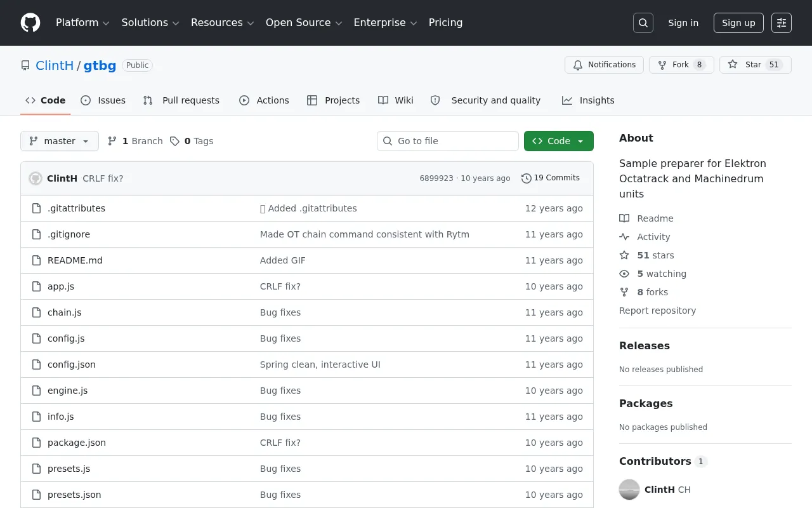812x508 pixels.
Task: Open the green Code dropdown
Action: tap(559, 141)
